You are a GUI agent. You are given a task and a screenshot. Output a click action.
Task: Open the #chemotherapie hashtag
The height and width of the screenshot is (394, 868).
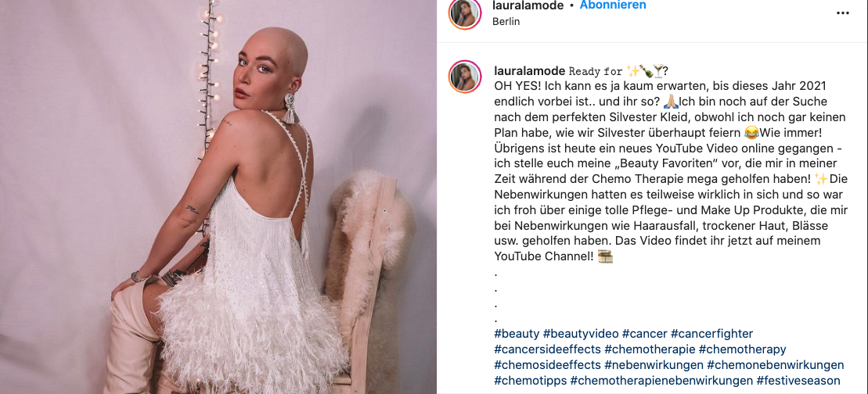[650, 349]
